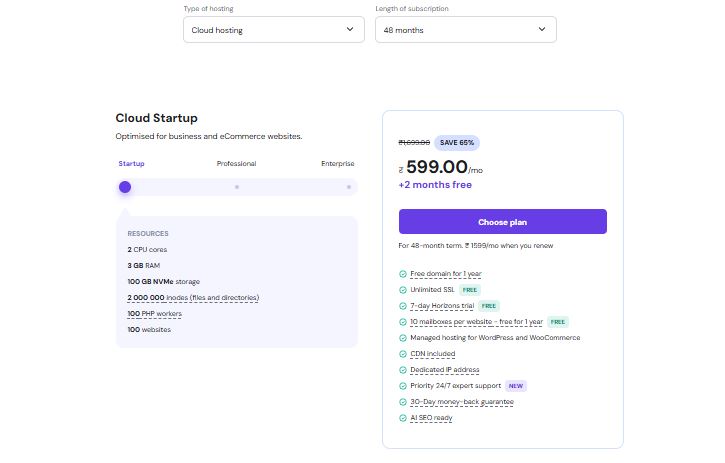Select the Startup plan tab

[x=131, y=163]
